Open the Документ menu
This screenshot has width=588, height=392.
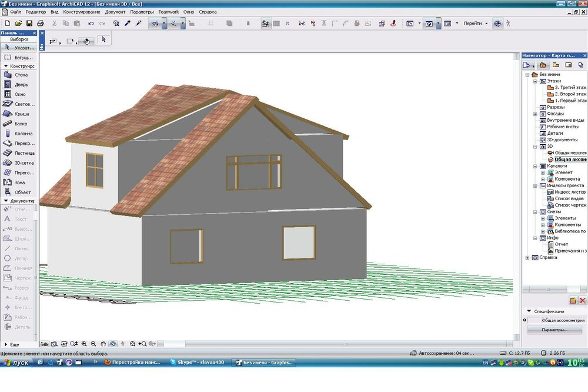point(115,12)
